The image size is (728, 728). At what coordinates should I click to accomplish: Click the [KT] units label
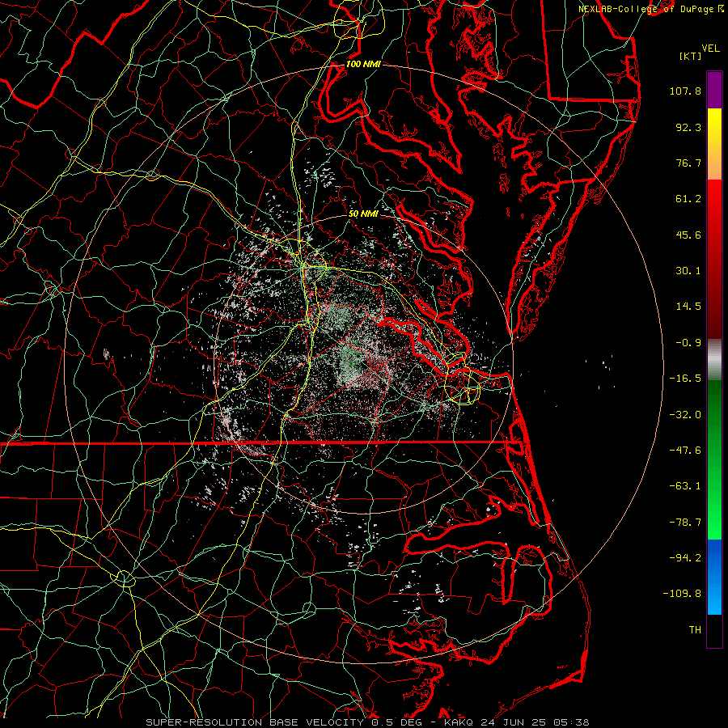[690, 56]
